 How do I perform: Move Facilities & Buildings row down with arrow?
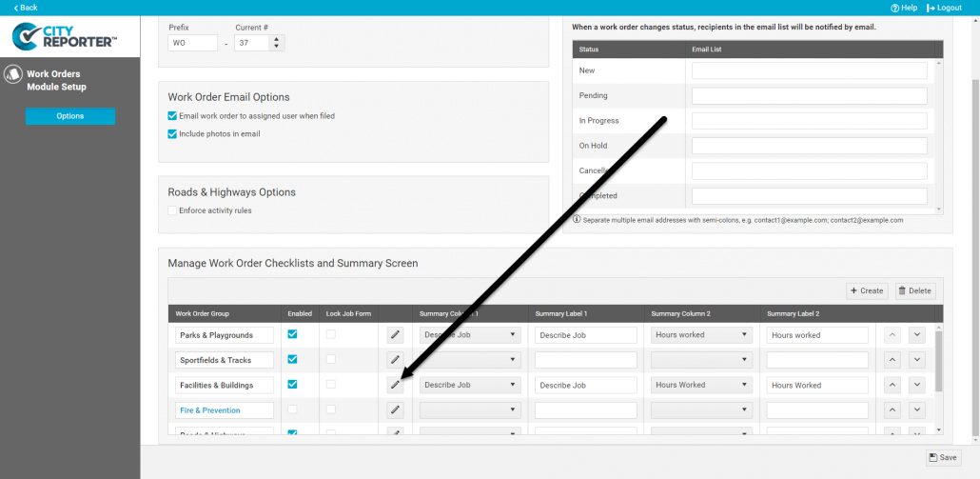(916, 385)
